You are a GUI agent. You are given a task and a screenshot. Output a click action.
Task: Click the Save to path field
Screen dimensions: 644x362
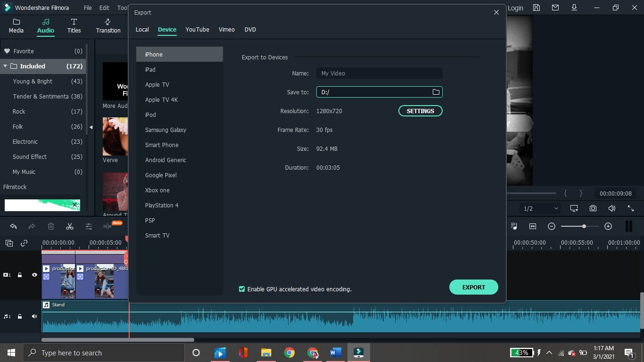click(x=380, y=92)
